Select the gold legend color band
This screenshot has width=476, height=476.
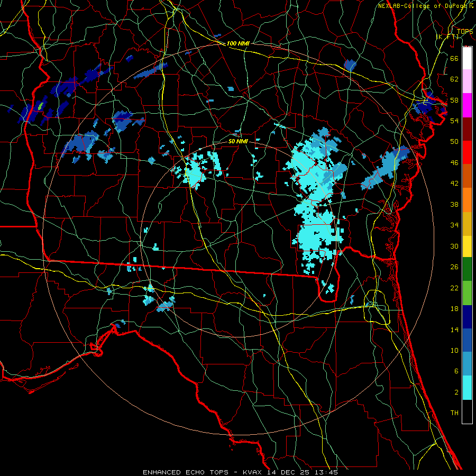(x=467, y=223)
